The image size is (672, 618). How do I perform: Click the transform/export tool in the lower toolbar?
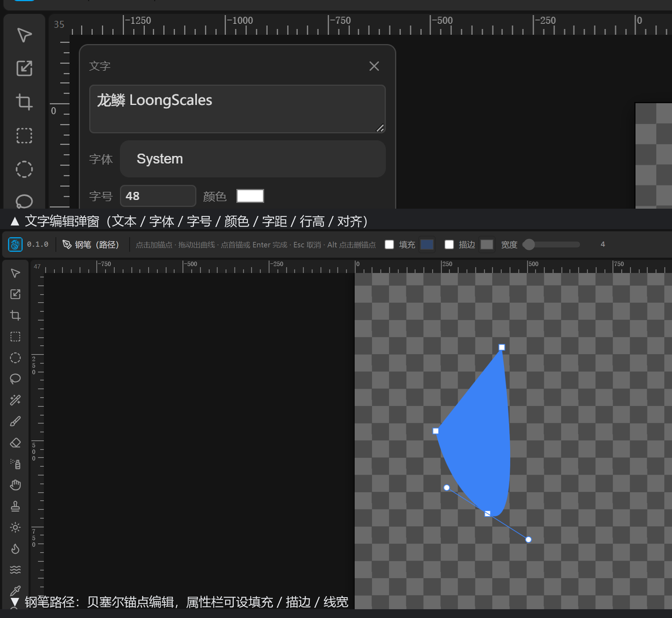coord(15,294)
